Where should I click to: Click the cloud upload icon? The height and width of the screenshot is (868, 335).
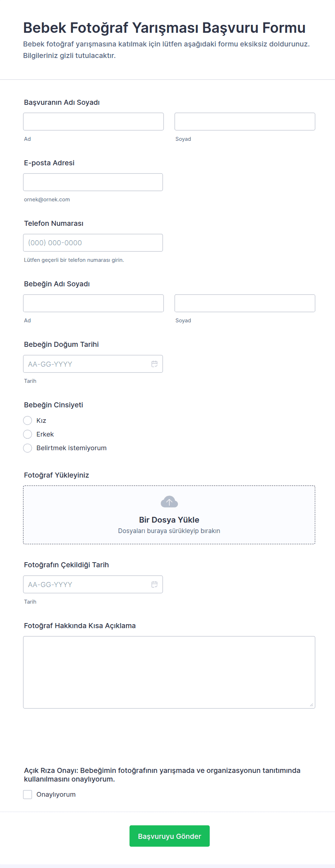coord(169,502)
